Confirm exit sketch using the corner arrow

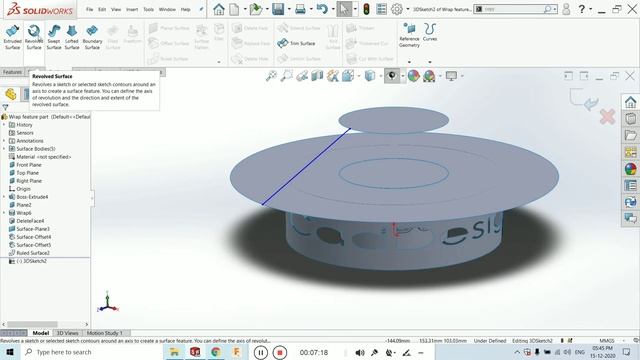tap(584, 99)
